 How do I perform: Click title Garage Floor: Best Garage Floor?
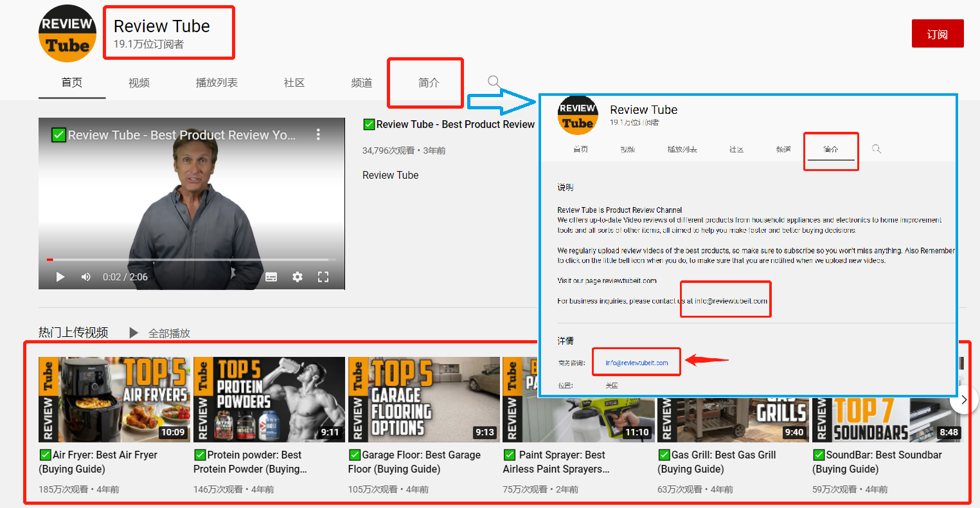tap(414, 462)
